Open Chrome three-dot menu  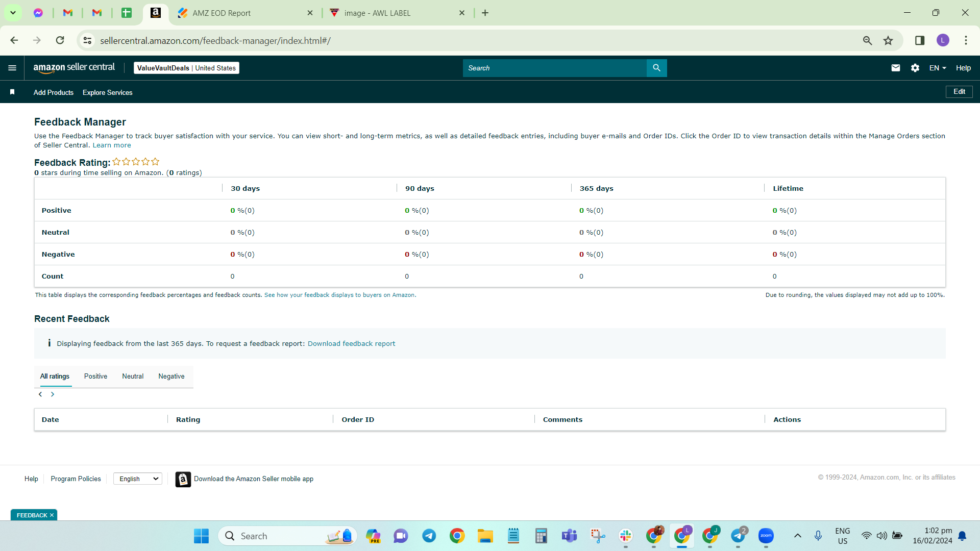[966, 40]
